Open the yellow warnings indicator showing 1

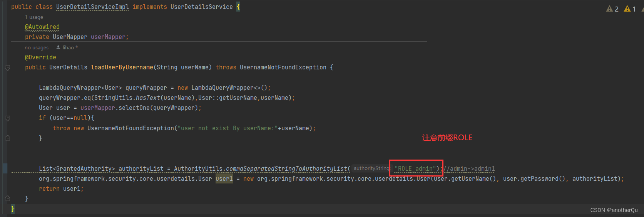[630, 9]
